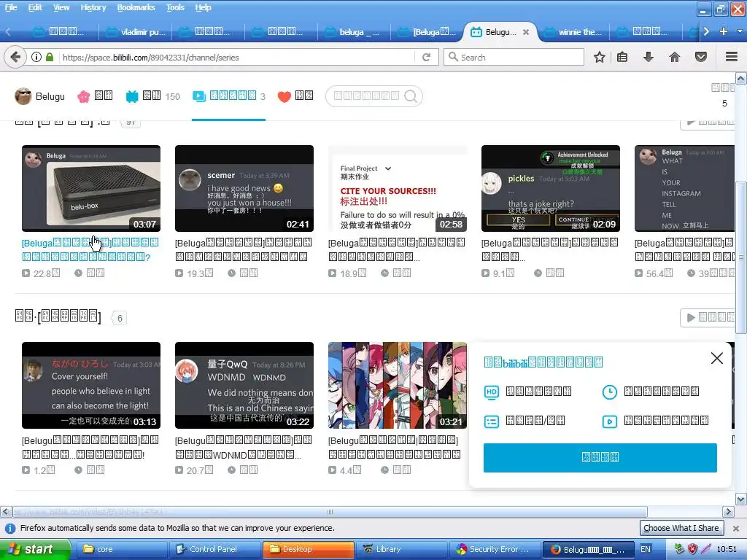Play all button for the 6-video series

[x=708, y=318]
